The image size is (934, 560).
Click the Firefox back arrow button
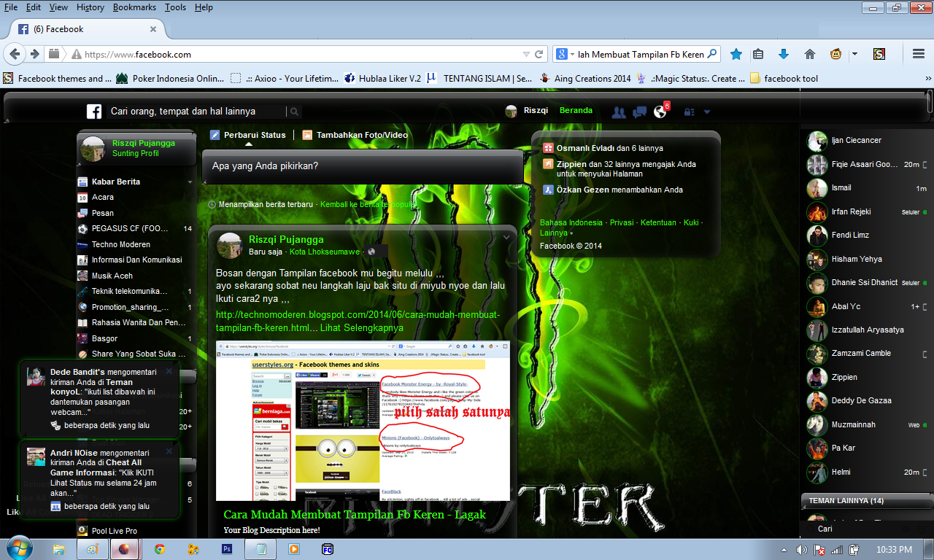point(16,54)
